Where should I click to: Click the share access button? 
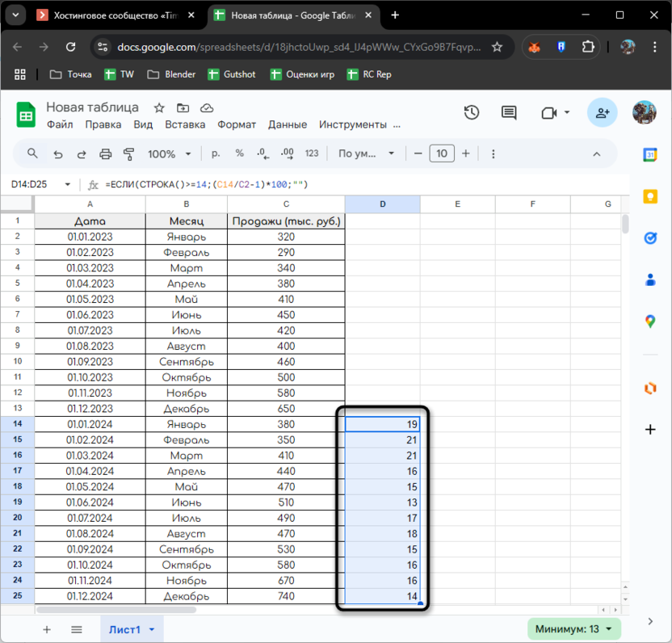click(603, 113)
